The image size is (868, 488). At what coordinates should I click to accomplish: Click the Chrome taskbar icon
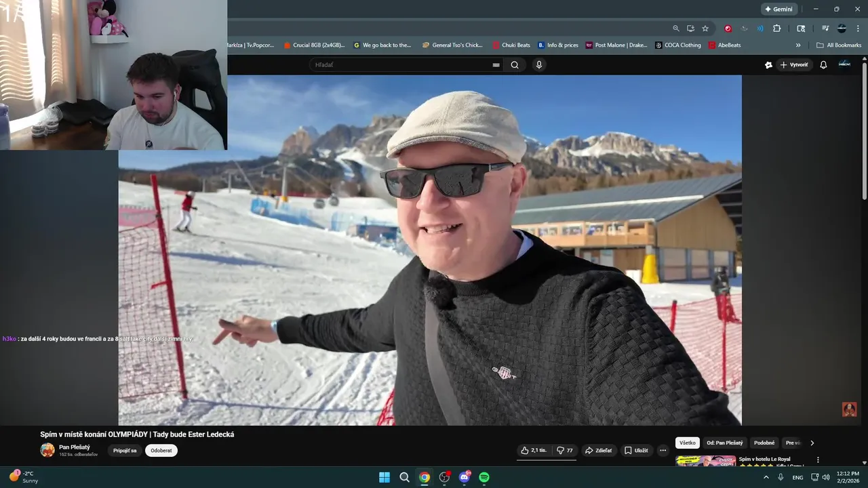click(425, 477)
